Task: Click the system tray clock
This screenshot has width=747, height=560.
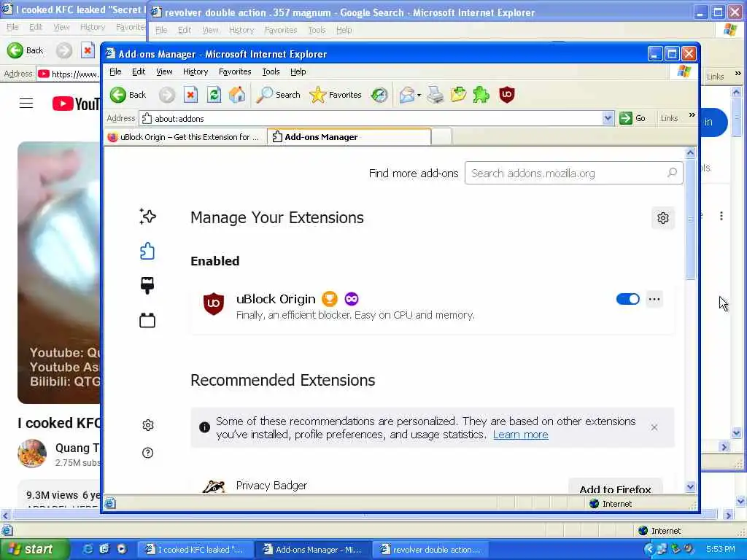Action: click(720, 549)
